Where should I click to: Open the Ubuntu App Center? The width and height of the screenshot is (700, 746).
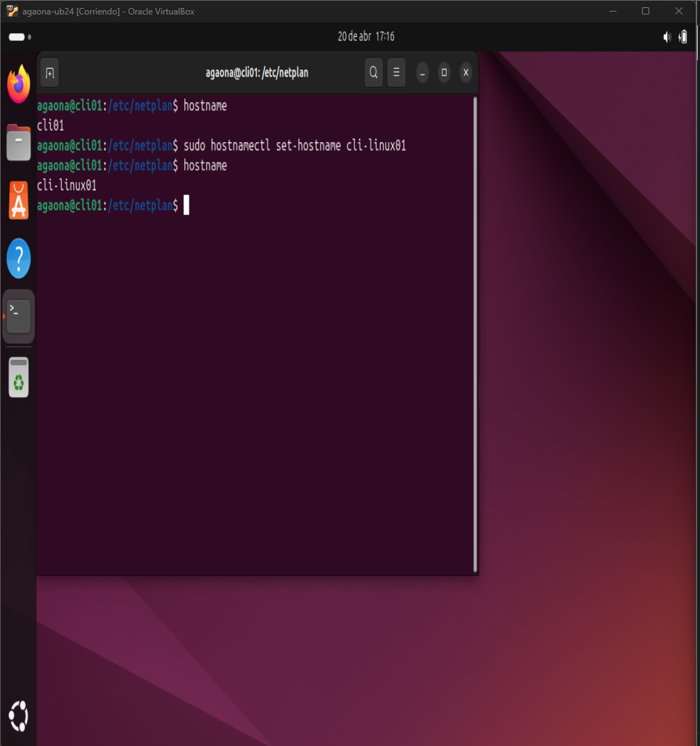tap(19, 200)
